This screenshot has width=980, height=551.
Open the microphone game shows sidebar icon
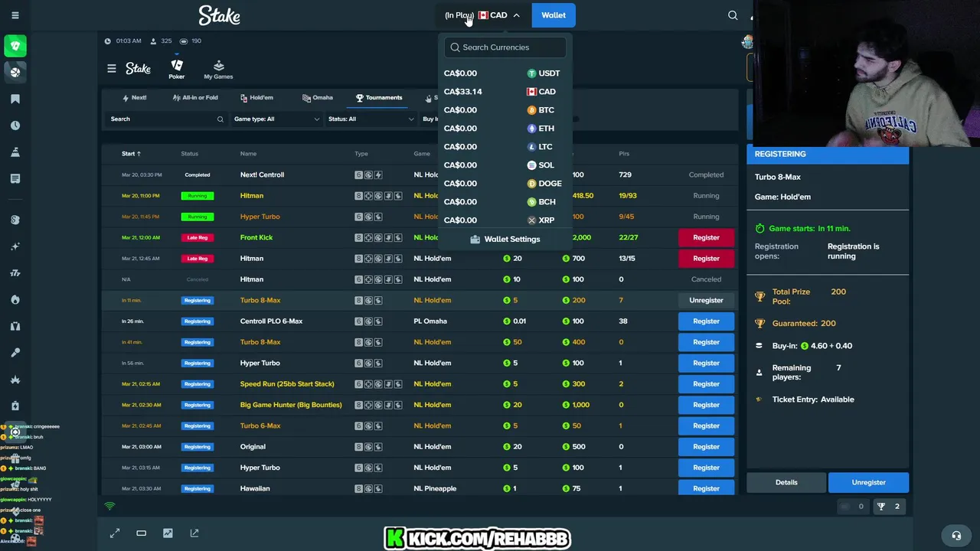15,353
